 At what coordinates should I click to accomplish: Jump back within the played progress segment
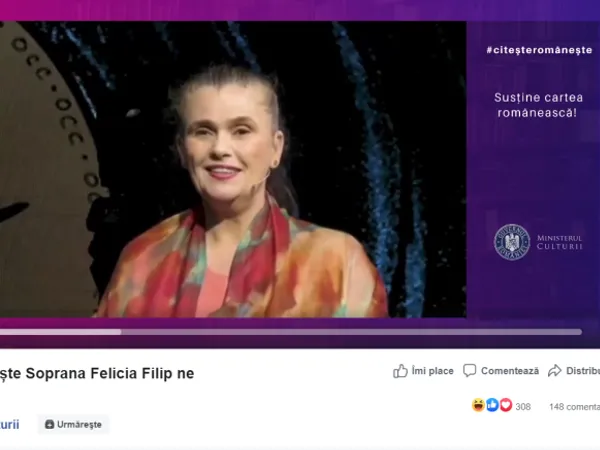tap(60, 332)
